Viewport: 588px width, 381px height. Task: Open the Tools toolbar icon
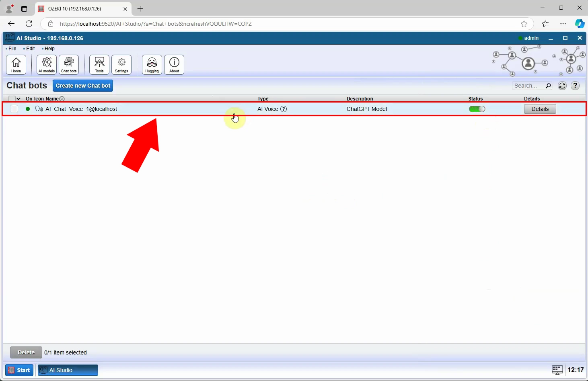[x=99, y=65]
